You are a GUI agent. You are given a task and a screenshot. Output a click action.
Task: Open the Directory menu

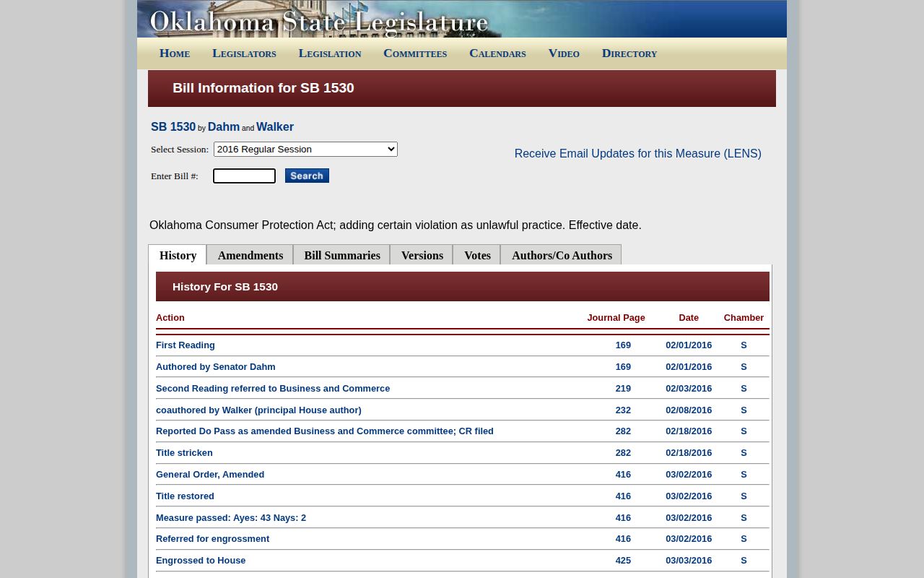pos(629,53)
